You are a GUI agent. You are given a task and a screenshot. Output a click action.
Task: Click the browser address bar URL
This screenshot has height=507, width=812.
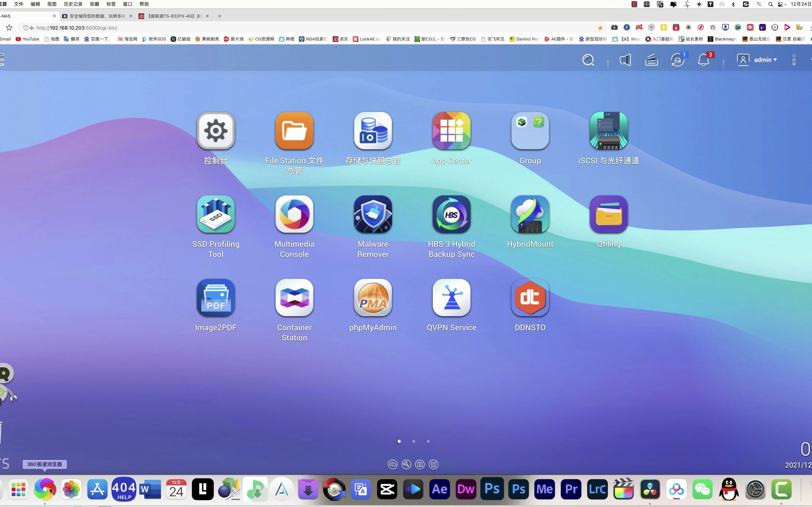coord(77,28)
